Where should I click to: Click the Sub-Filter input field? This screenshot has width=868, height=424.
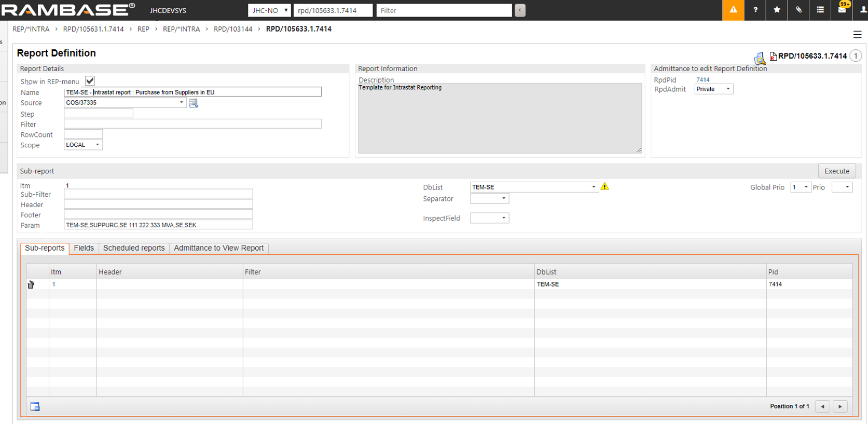158,194
